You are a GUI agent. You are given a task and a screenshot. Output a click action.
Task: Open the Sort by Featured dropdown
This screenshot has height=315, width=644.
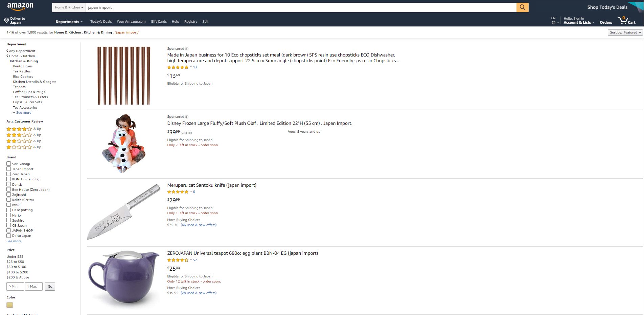[625, 32]
